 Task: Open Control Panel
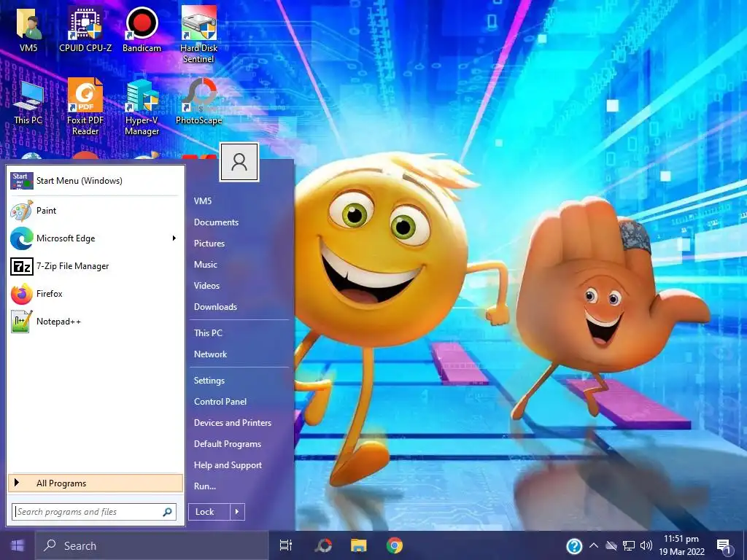[220, 402]
